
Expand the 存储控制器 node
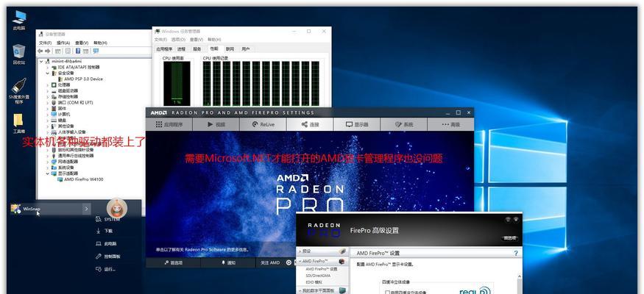pyautogui.click(x=48, y=97)
